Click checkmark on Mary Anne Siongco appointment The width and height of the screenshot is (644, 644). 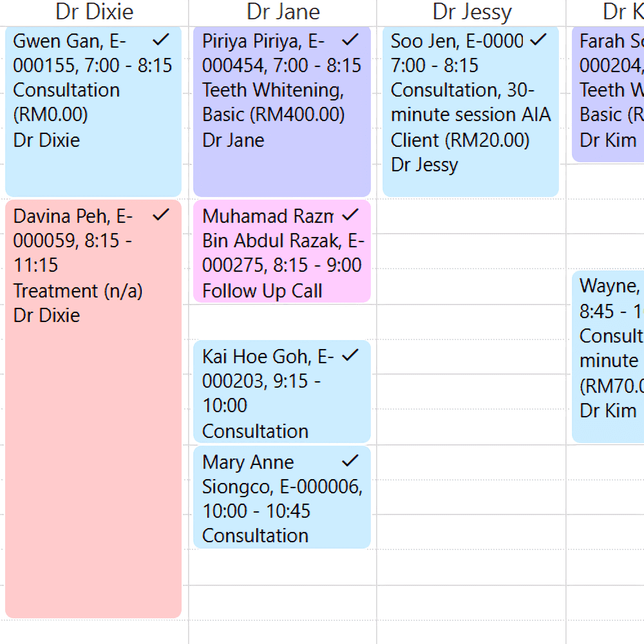pyautogui.click(x=350, y=461)
